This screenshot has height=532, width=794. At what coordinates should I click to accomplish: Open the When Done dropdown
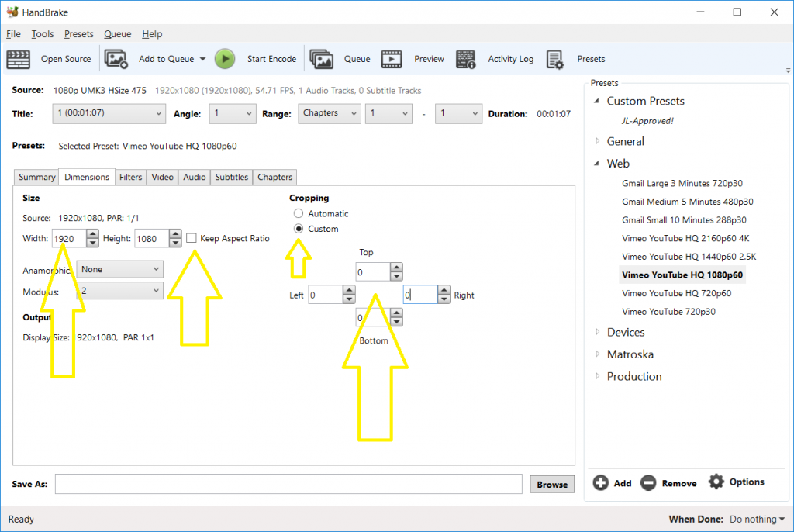tap(757, 520)
